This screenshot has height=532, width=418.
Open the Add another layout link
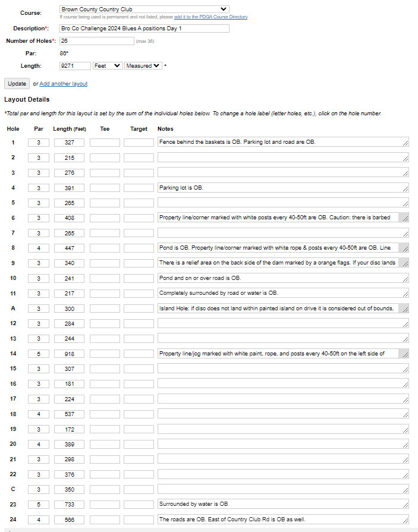point(64,83)
